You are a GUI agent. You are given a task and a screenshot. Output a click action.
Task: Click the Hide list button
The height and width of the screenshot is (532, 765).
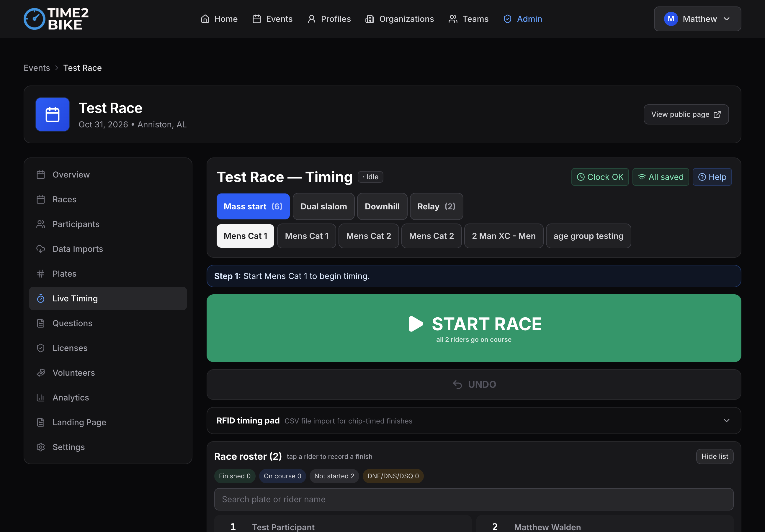(714, 456)
